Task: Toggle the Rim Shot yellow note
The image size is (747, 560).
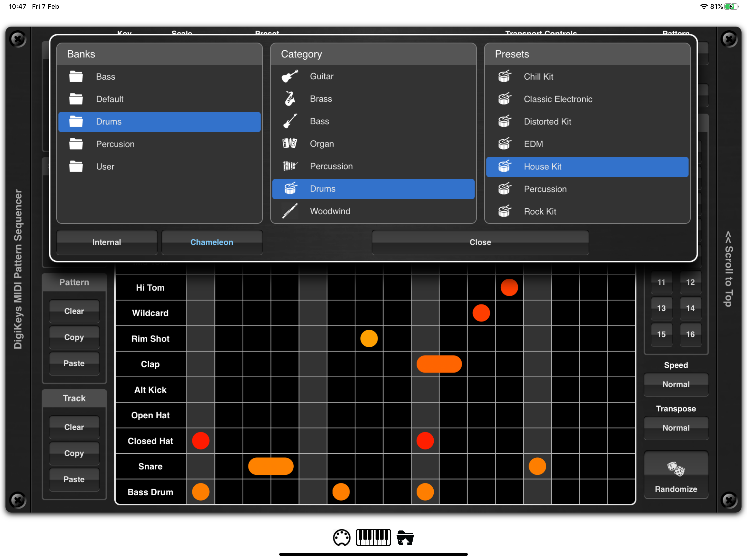Action: 369,339
